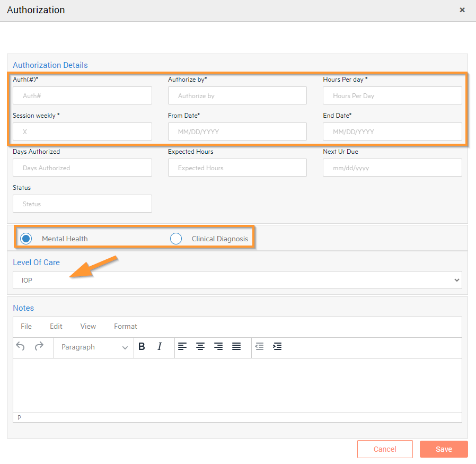Decrease indent in Notes editor
Image resolution: width=476 pixels, height=464 pixels.
click(259, 347)
